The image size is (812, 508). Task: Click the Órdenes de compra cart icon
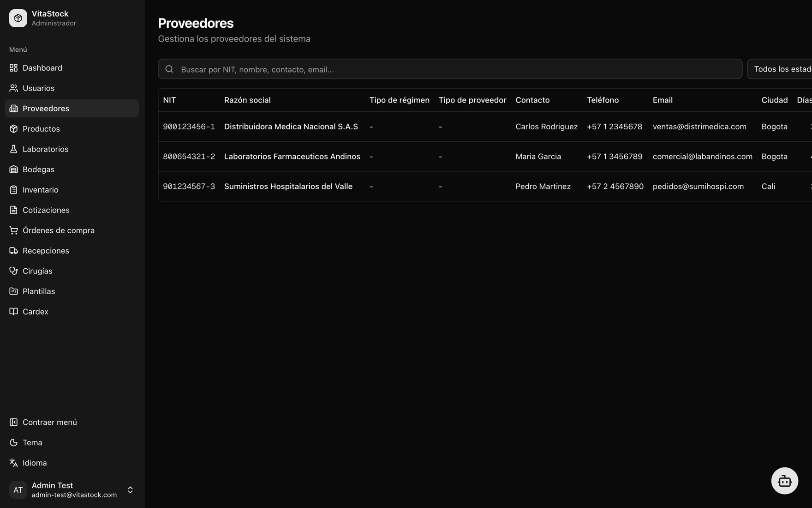tap(13, 230)
